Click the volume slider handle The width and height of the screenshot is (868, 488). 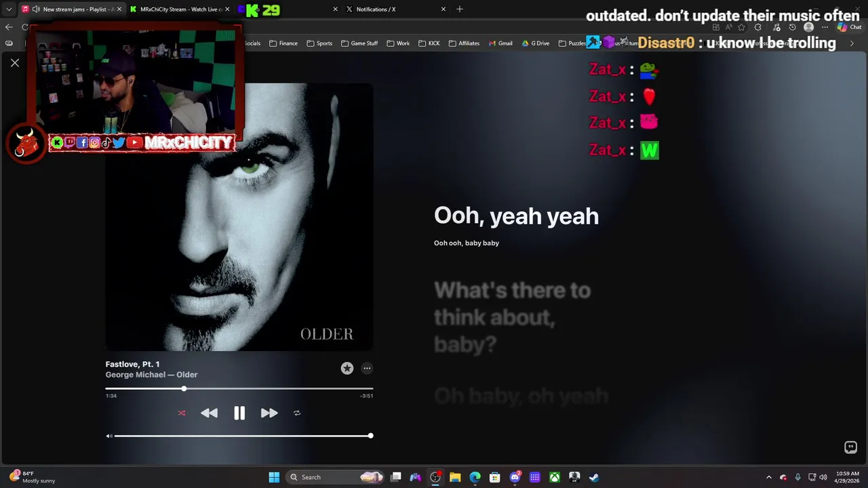(370, 436)
